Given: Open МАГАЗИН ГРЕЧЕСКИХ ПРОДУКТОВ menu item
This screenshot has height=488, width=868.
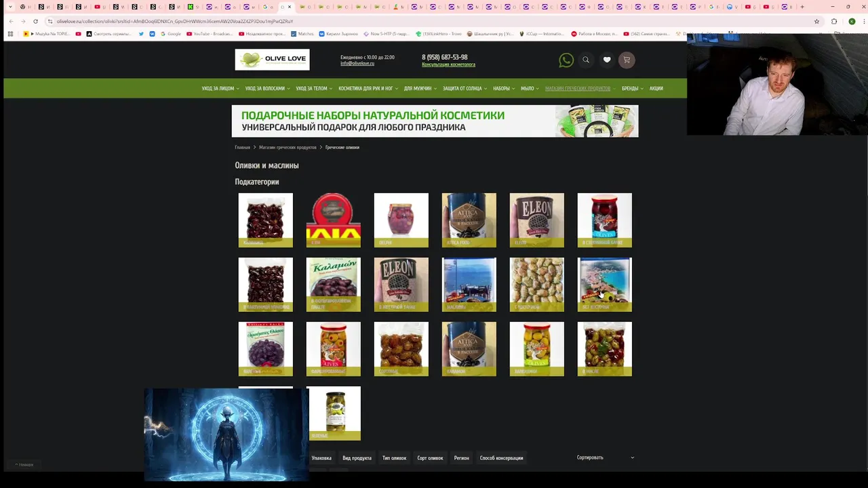Looking at the screenshot, I should [x=580, y=88].
